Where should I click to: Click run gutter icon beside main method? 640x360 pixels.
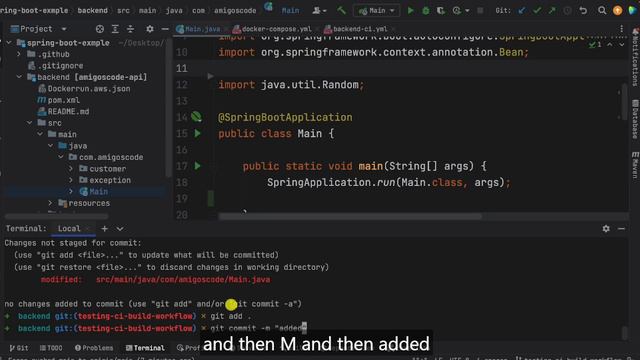point(198,166)
